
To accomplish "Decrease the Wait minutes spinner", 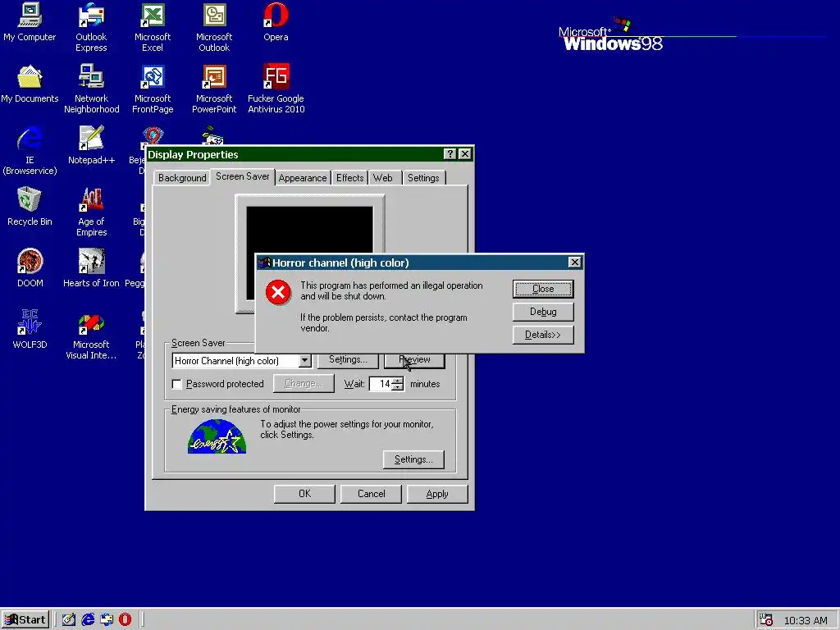I will (398, 387).
